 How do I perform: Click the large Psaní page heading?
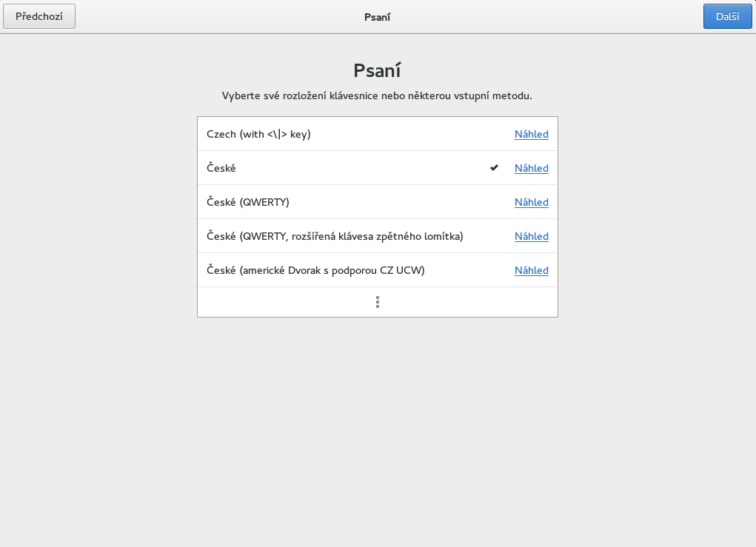(x=377, y=70)
